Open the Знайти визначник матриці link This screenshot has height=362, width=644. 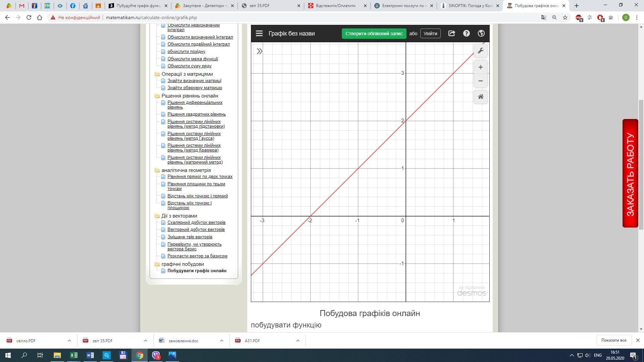tap(194, 81)
